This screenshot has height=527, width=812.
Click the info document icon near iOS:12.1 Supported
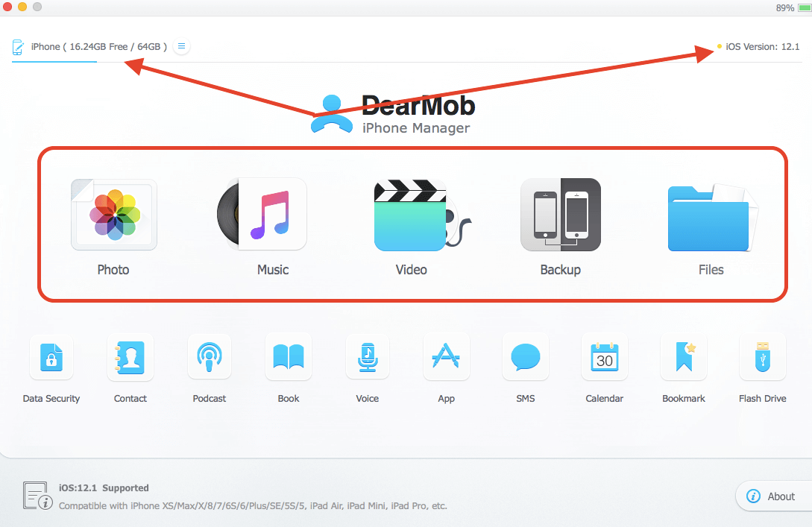(x=38, y=496)
